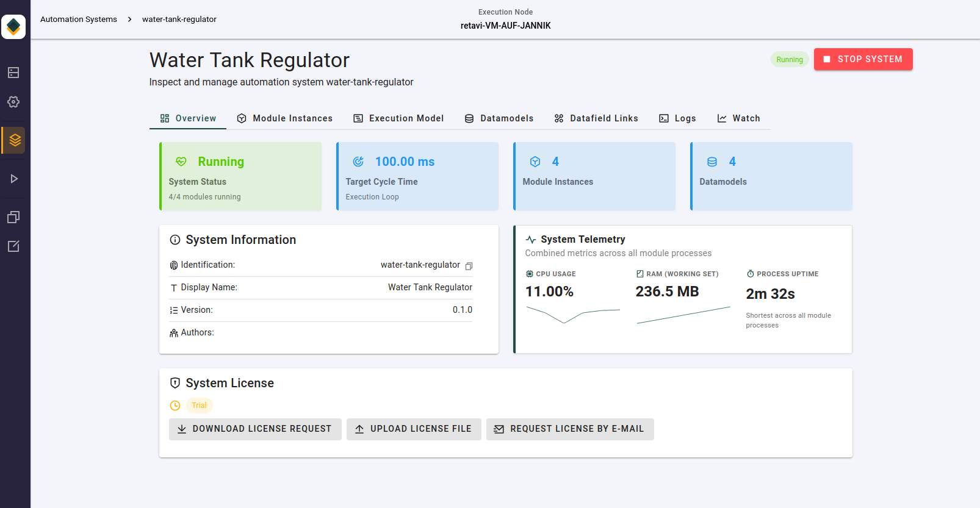Click Download License Request button
The width and height of the screenshot is (980, 508).
255,429
